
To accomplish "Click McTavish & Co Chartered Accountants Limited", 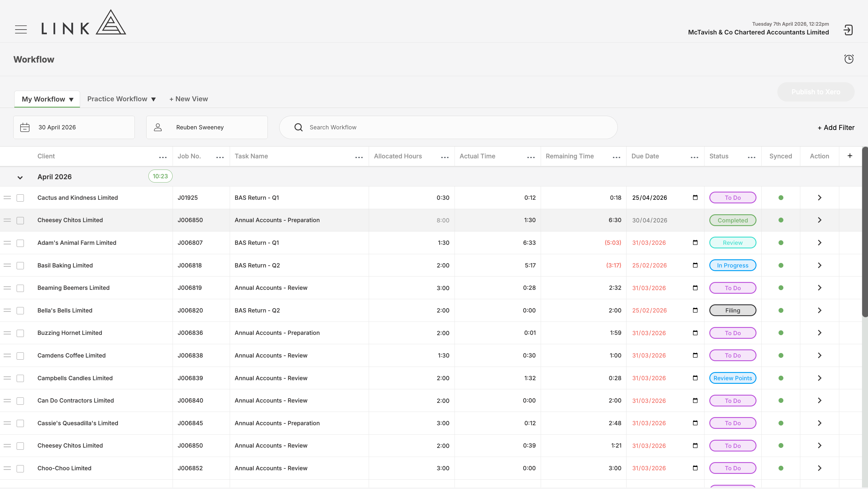I will [758, 32].
